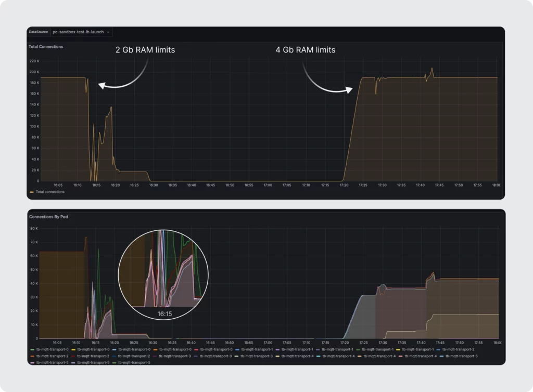
Task: Toggle green tb-mqtt-transport-0 legend entry
Action: point(50,349)
